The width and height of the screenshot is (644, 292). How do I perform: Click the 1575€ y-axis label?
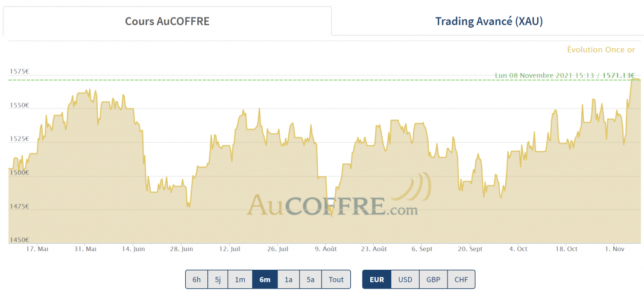pos(19,71)
